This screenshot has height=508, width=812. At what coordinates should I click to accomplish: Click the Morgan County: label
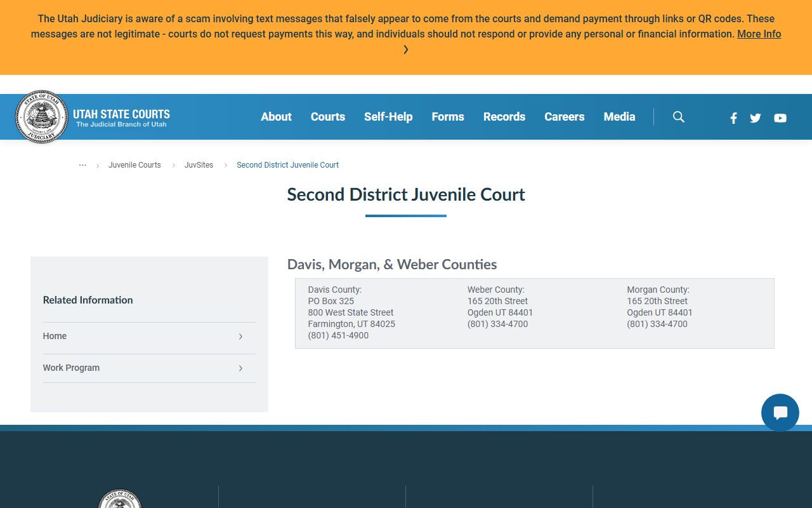tap(658, 290)
